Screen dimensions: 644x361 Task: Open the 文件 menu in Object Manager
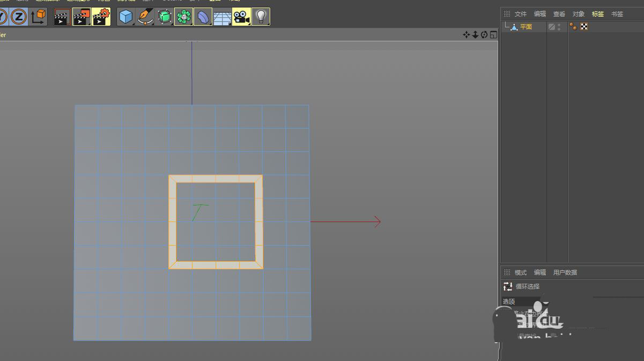tap(521, 14)
